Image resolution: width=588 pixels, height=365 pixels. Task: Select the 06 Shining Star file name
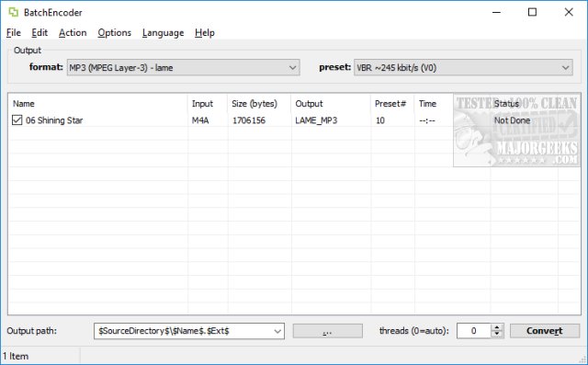click(x=54, y=120)
